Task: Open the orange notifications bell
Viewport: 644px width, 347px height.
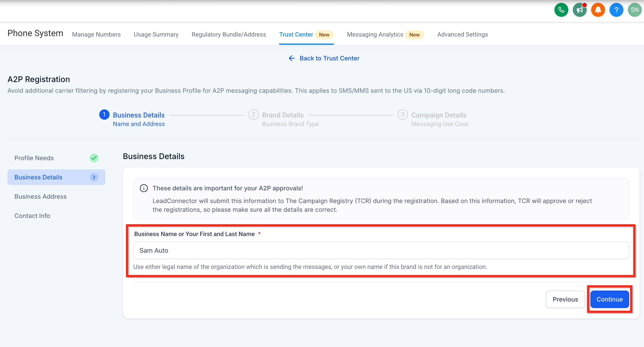Action: pyautogui.click(x=598, y=10)
